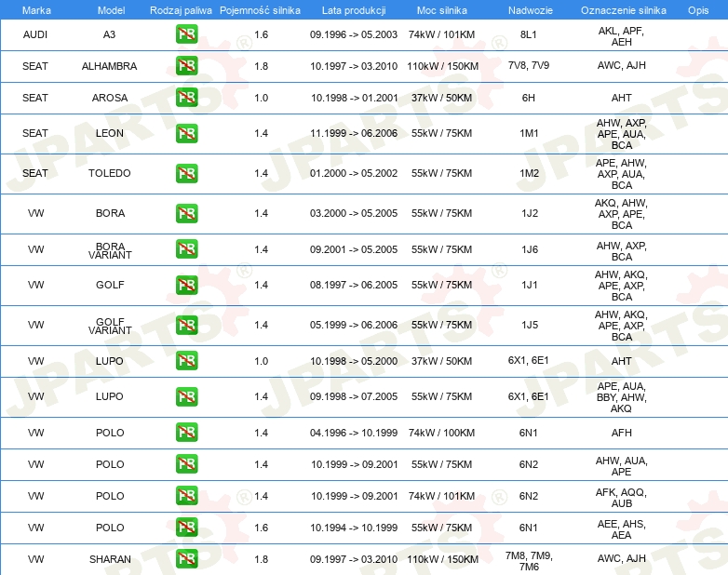Viewport: 728px width, 575px height.
Task: Click production dates 09.1996 -> 05.2003
Action: pyautogui.click(x=354, y=34)
